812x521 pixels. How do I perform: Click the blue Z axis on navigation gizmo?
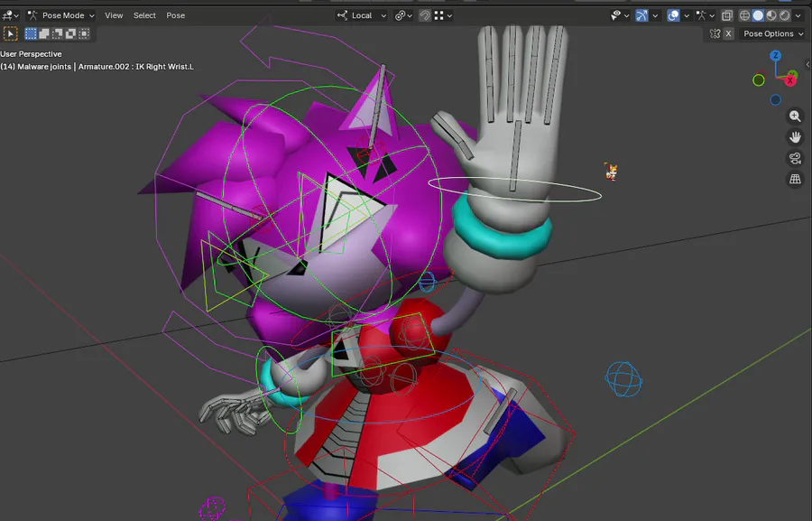(775, 55)
